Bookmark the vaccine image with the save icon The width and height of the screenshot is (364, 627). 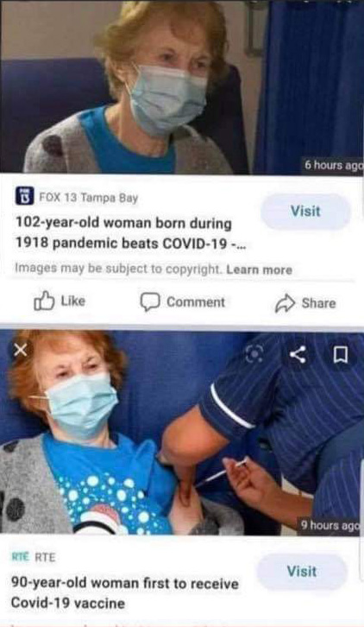[341, 355]
